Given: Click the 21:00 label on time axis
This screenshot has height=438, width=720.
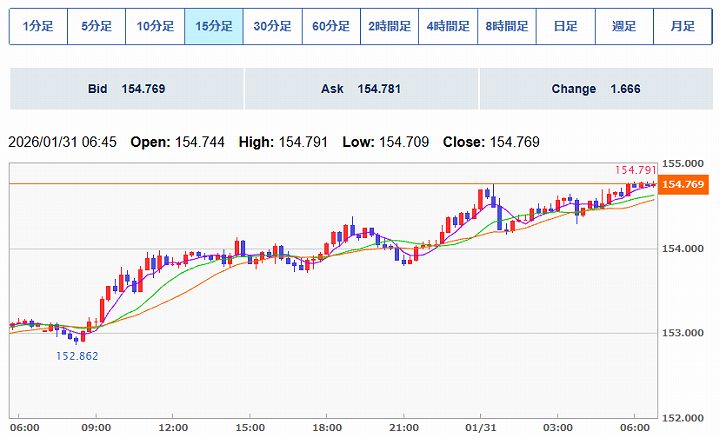Looking at the screenshot, I should tap(403, 428).
